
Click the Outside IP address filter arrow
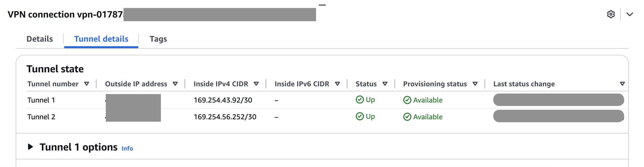point(175,84)
